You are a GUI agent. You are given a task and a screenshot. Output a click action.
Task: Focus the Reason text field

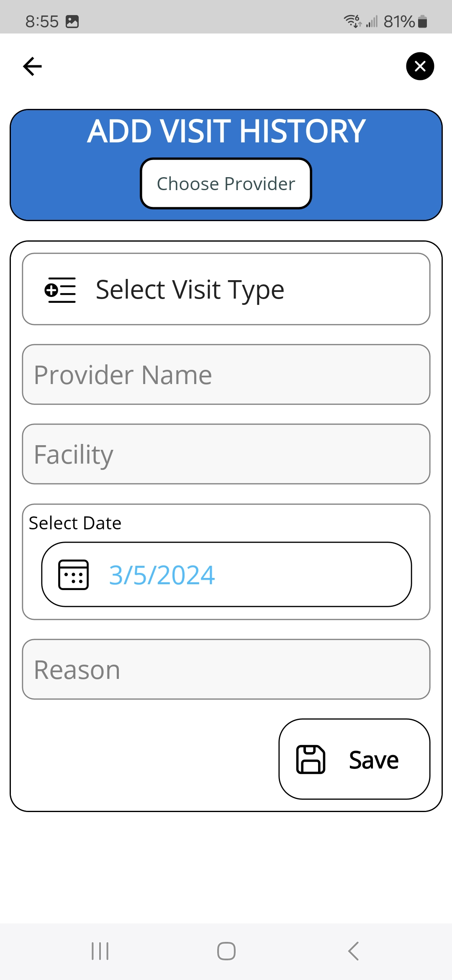(x=226, y=669)
